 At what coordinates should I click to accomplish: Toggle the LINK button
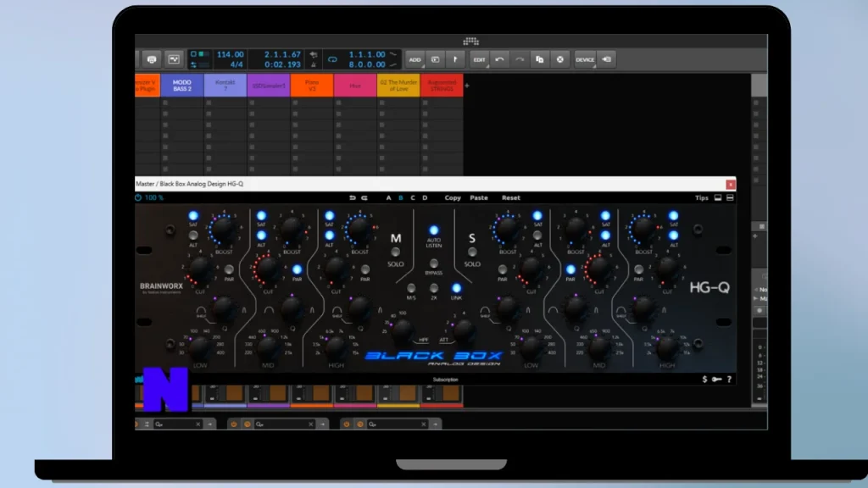[x=456, y=288]
